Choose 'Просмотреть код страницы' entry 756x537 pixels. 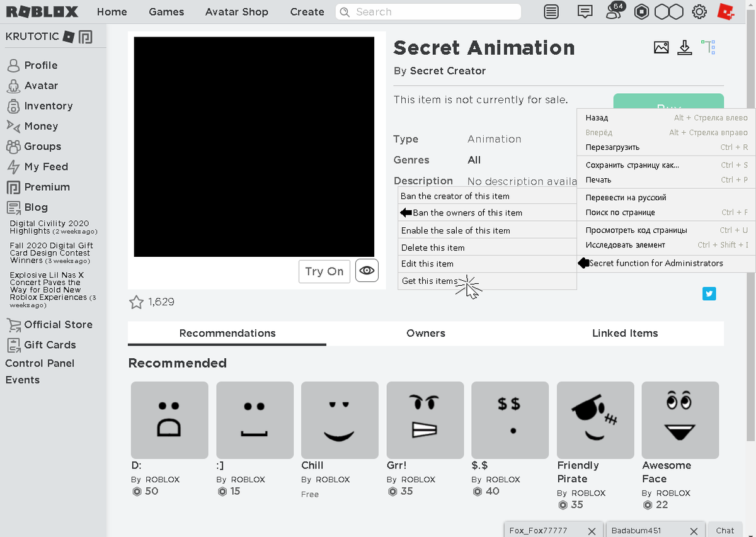(x=666, y=230)
